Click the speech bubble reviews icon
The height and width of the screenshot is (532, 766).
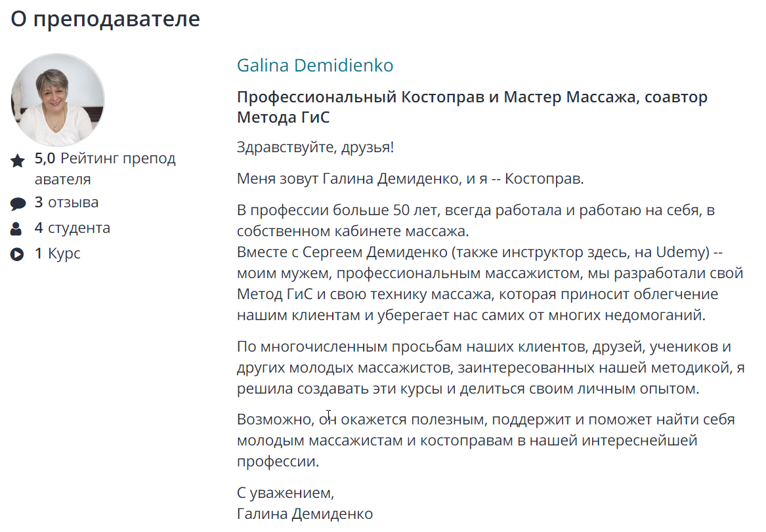point(18,204)
